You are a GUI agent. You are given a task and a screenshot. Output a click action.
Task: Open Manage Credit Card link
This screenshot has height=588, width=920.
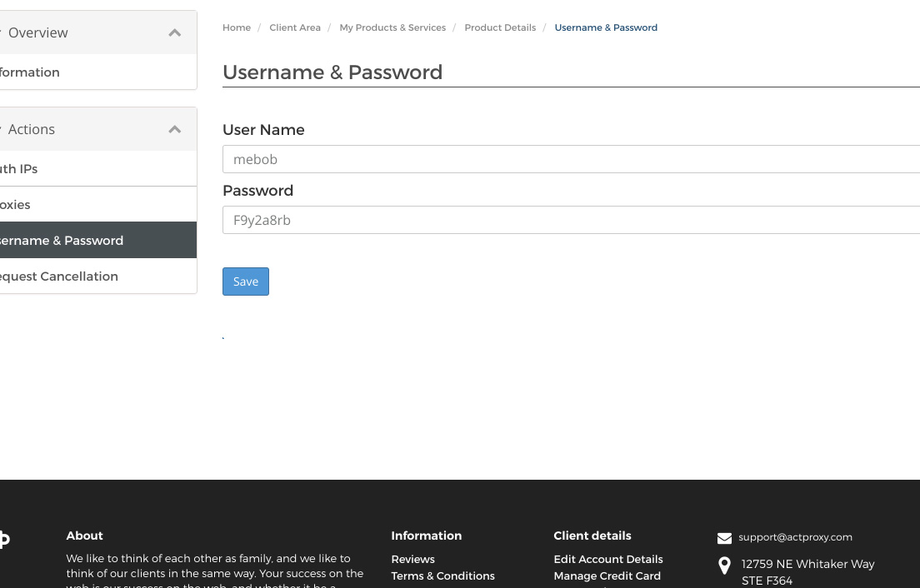pyautogui.click(x=607, y=576)
